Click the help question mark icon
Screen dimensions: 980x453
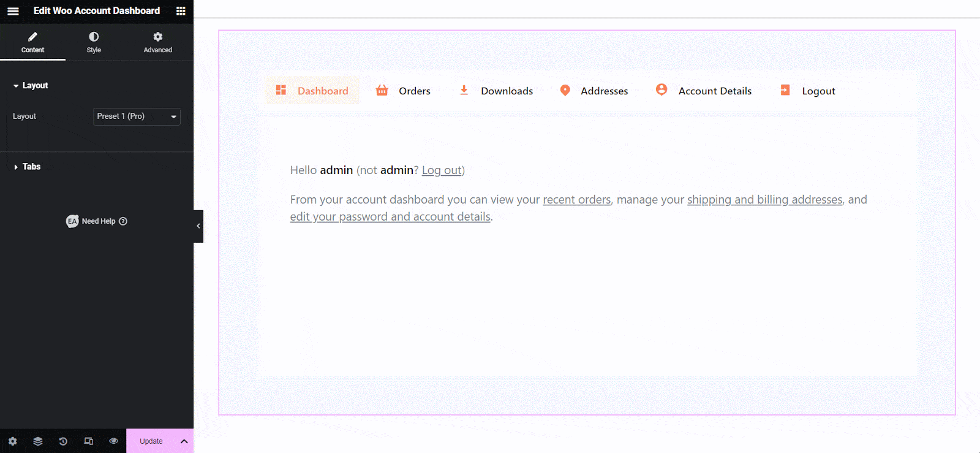[x=123, y=221]
